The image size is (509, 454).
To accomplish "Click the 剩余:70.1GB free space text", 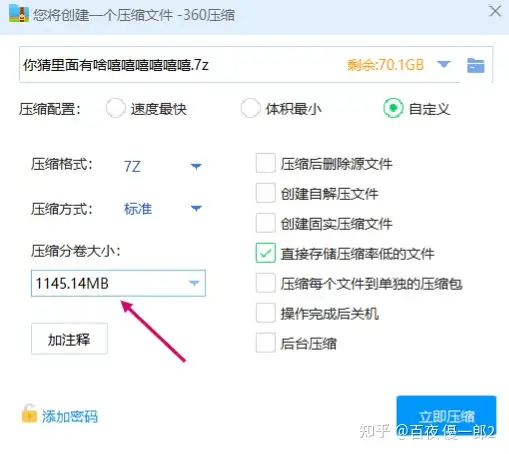I will 385,65.
